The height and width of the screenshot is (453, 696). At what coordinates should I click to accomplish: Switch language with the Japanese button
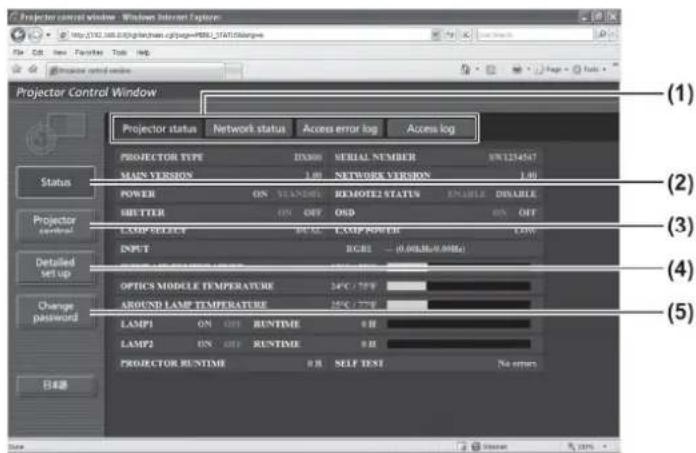(x=56, y=385)
